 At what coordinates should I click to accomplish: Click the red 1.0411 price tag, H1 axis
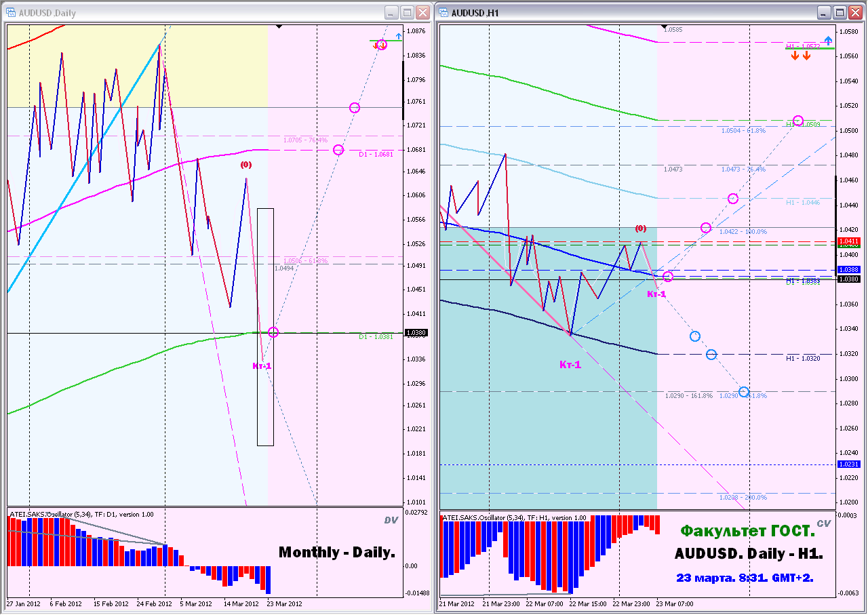pyautogui.click(x=850, y=241)
